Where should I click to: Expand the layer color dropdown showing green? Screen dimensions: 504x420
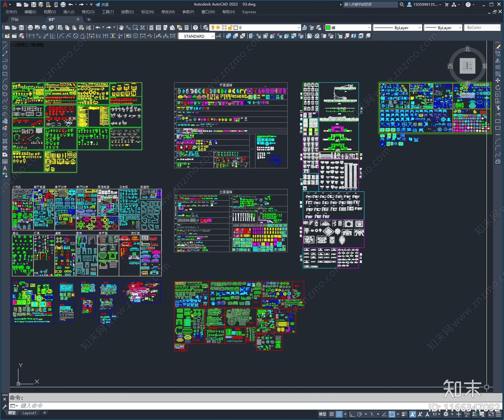click(369, 28)
